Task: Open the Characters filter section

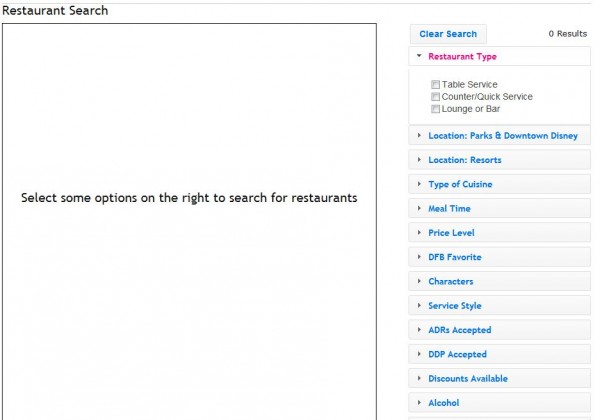Action: click(x=450, y=282)
